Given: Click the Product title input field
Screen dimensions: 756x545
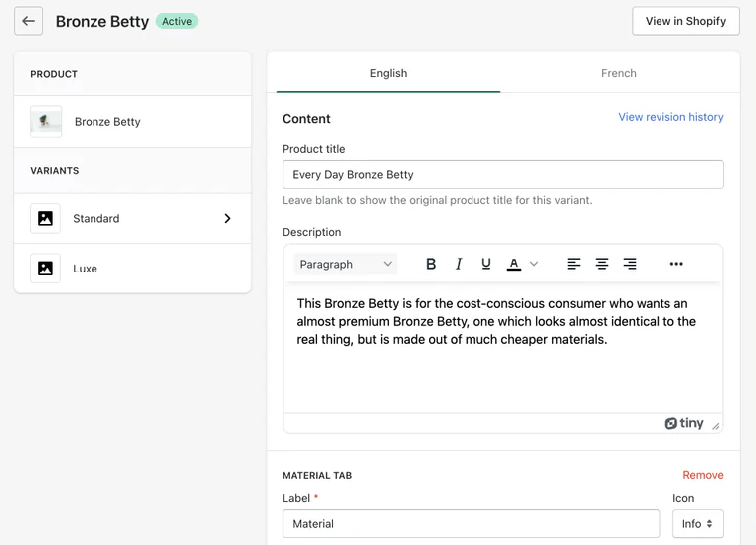Looking at the screenshot, I should pyautogui.click(x=502, y=174).
